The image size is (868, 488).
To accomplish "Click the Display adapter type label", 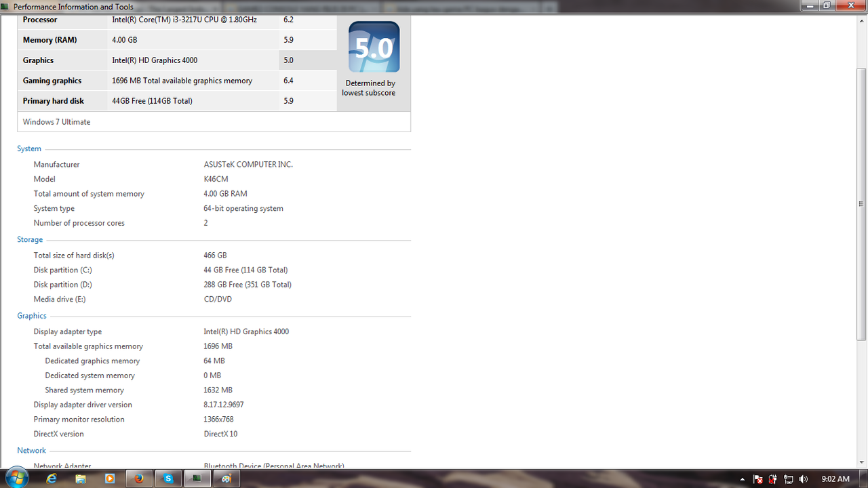I will click(68, 332).
